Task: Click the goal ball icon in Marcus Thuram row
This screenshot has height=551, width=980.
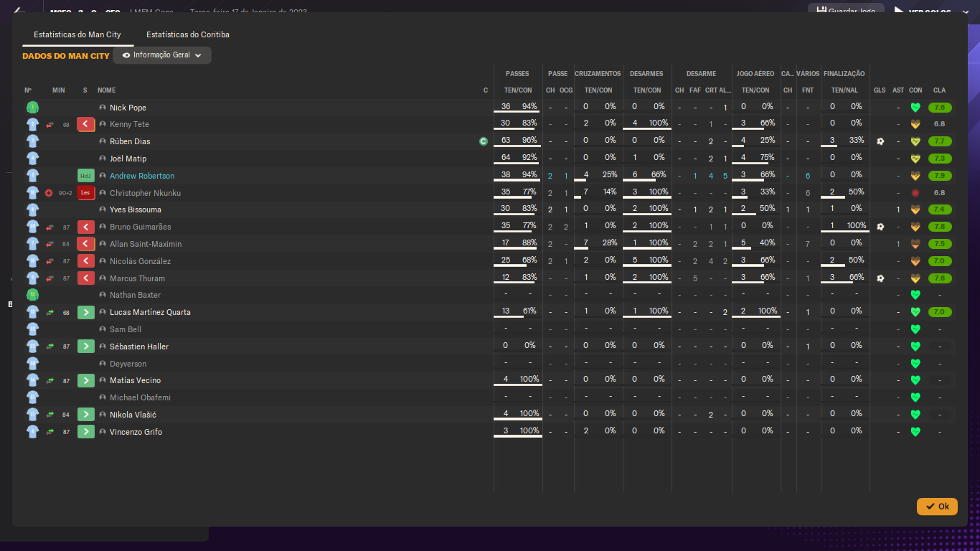Action: click(880, 278)
